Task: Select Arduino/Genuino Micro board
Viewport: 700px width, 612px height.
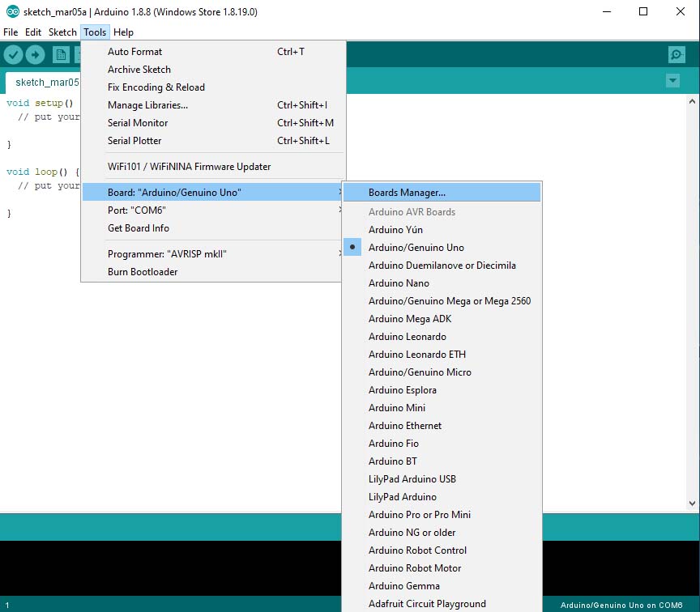Action: point(442,372)
